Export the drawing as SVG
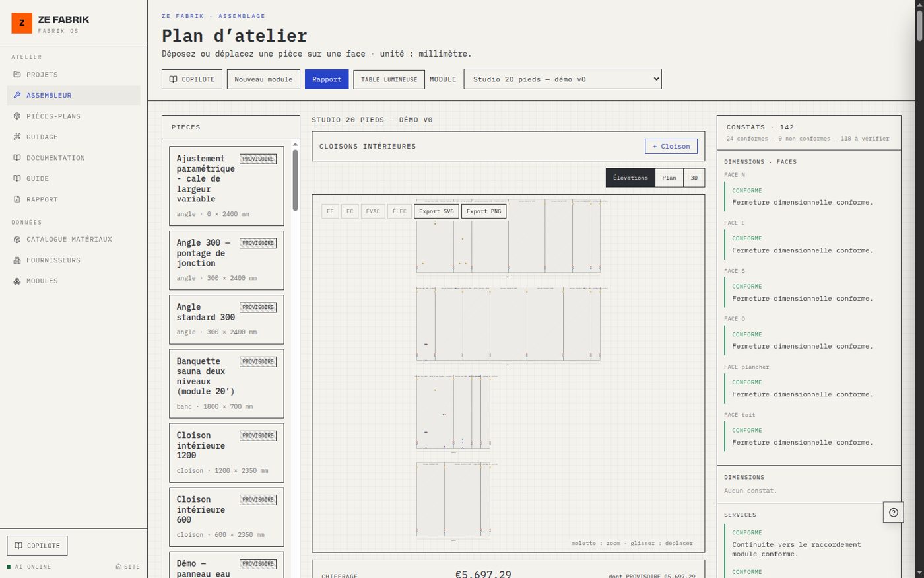The width and height of the screenshot is (924, 578). pos(436,211)
